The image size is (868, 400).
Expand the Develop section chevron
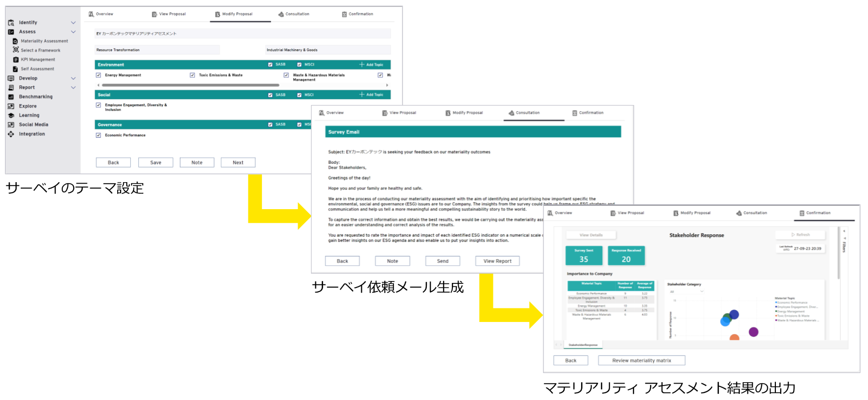coord(73,78)
